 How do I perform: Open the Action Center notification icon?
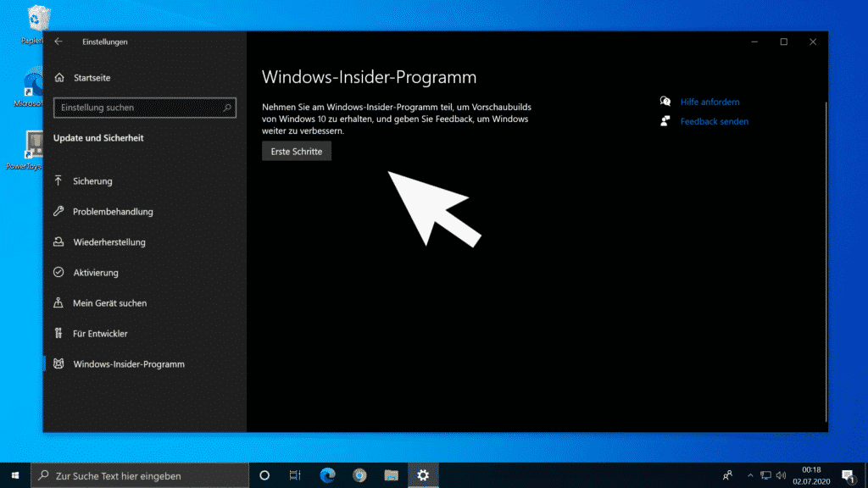848,476
